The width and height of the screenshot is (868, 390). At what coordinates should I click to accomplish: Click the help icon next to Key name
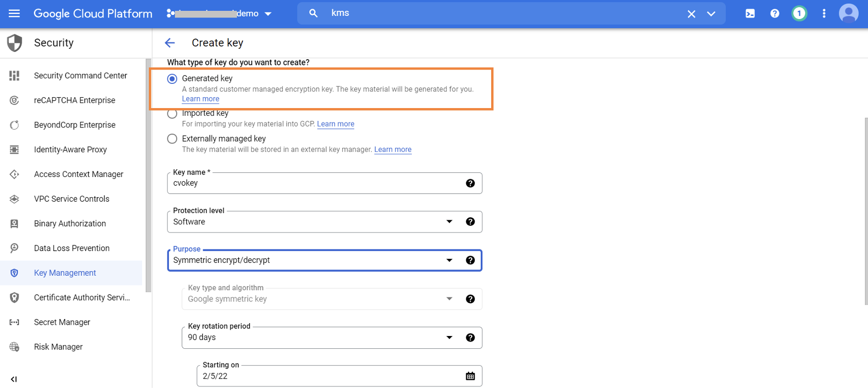coord(470,183)
